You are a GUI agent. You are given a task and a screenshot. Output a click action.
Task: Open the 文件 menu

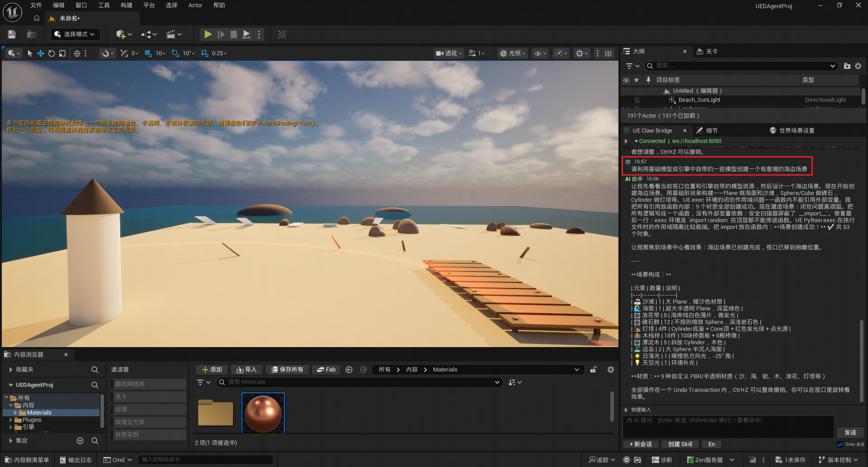[36, 5]
